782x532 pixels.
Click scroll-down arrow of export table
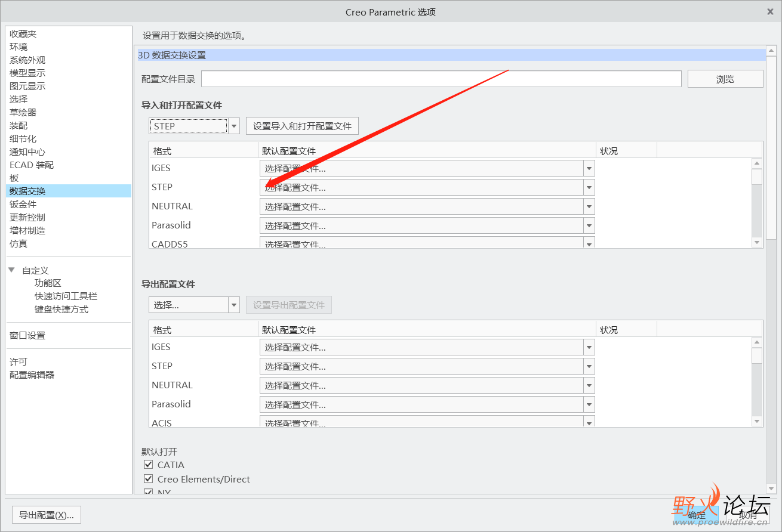[x=757, y=421]
